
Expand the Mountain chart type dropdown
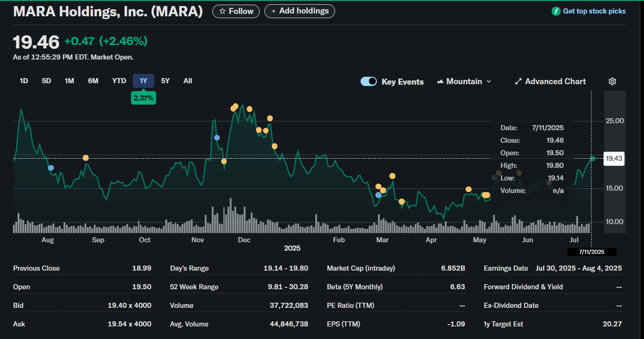[x=464, y=81]
